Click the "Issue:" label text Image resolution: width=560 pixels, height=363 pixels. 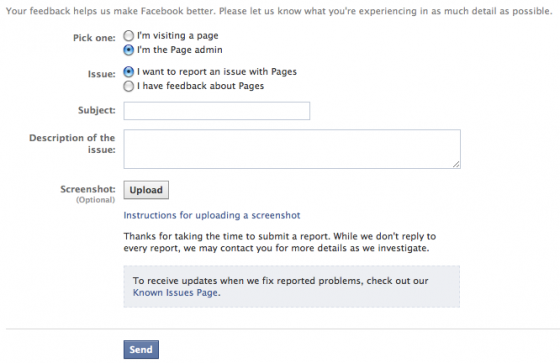point(102,74)
